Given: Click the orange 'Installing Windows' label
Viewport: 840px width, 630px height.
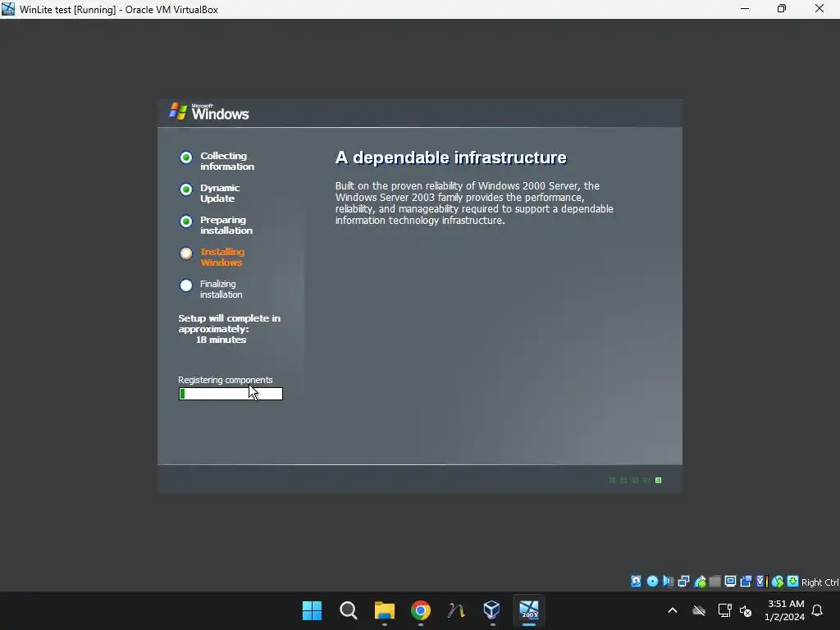Looking at the screenshot, I should [222, 257].
